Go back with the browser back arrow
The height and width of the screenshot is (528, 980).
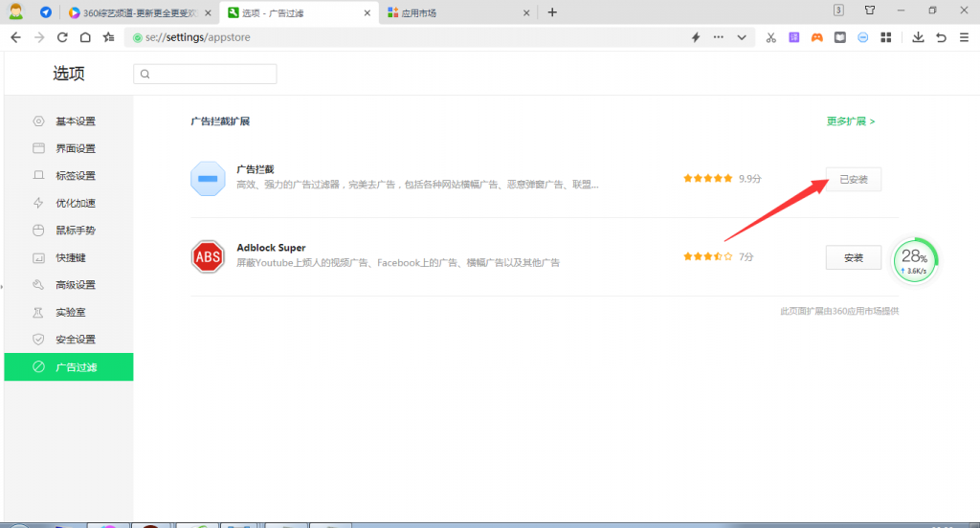click(x=15, y=37)
